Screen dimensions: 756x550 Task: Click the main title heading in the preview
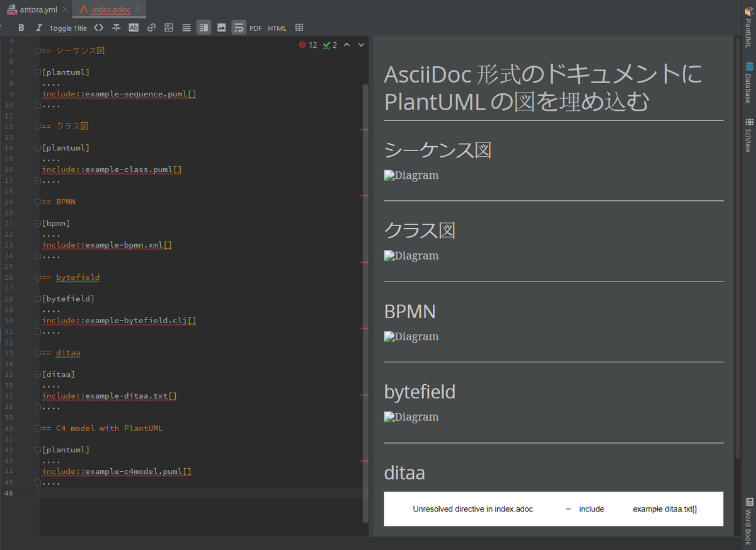543,88
